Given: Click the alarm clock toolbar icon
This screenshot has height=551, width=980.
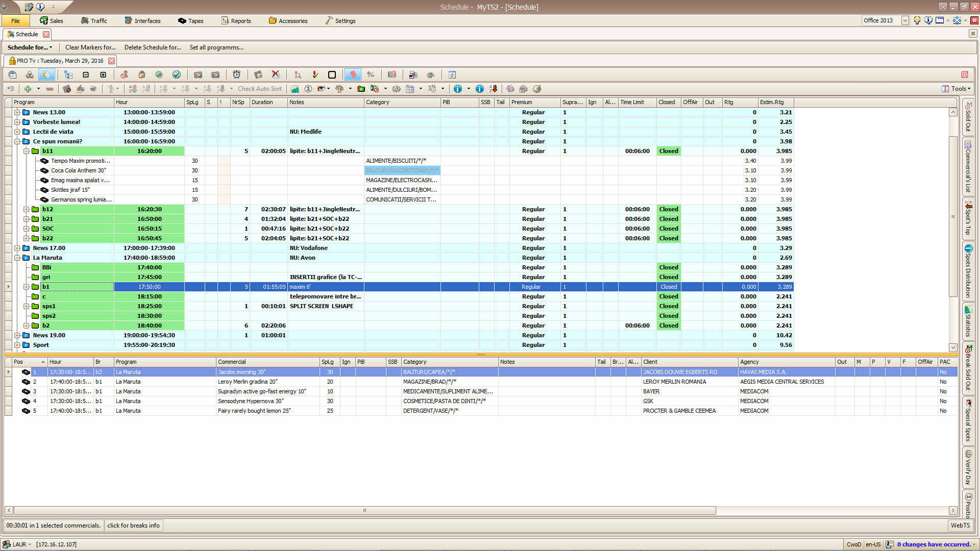Looking at the screenshot, I should [237, 74].
